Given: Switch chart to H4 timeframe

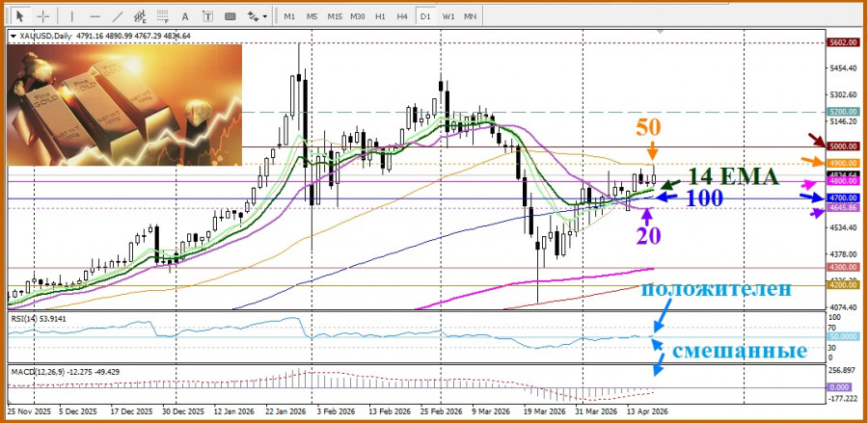Looking at the screenshot, I should click(x=402, y=16).
